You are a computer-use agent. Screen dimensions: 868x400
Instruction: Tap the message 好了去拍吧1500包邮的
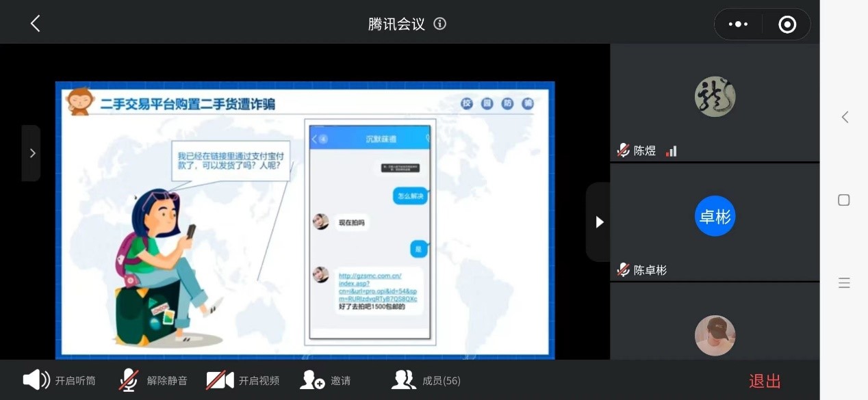coord(372,307)
